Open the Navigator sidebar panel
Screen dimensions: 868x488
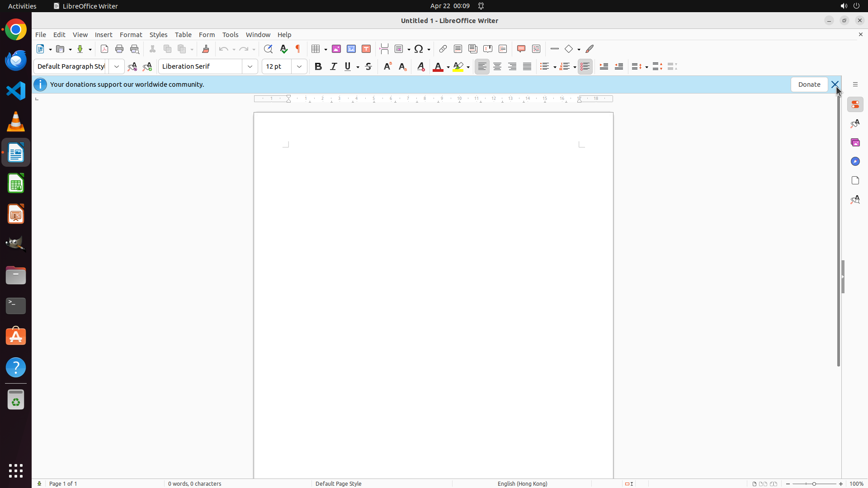click(x=855, y=161)
